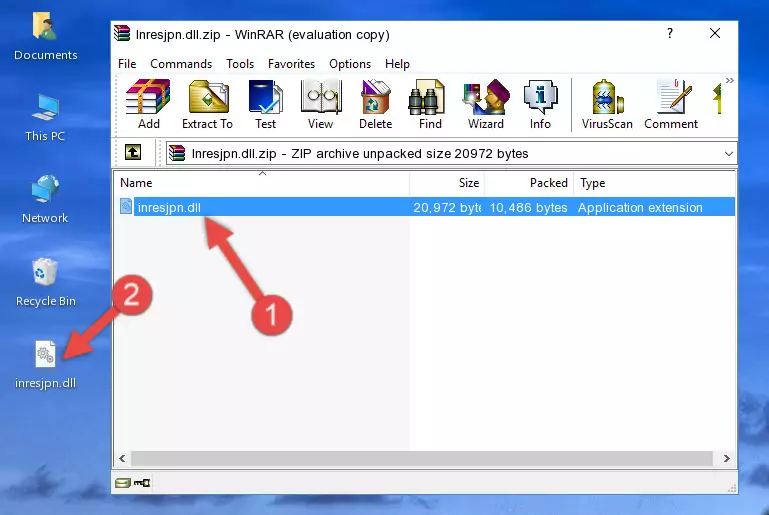Click the question mark help button in the title bar
Screen dimensions: 769x515
(x=670, y=33)
